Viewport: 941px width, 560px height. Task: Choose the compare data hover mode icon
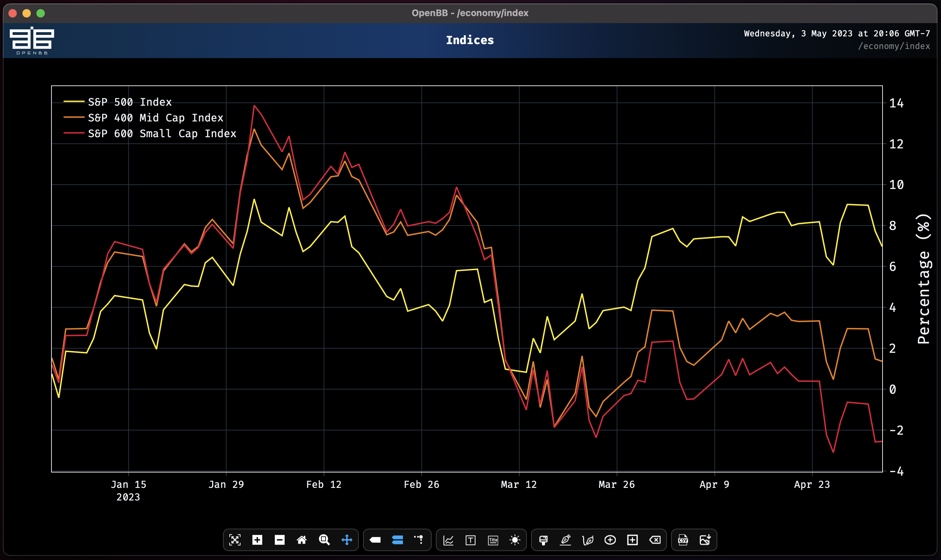[x=397, y=540]
